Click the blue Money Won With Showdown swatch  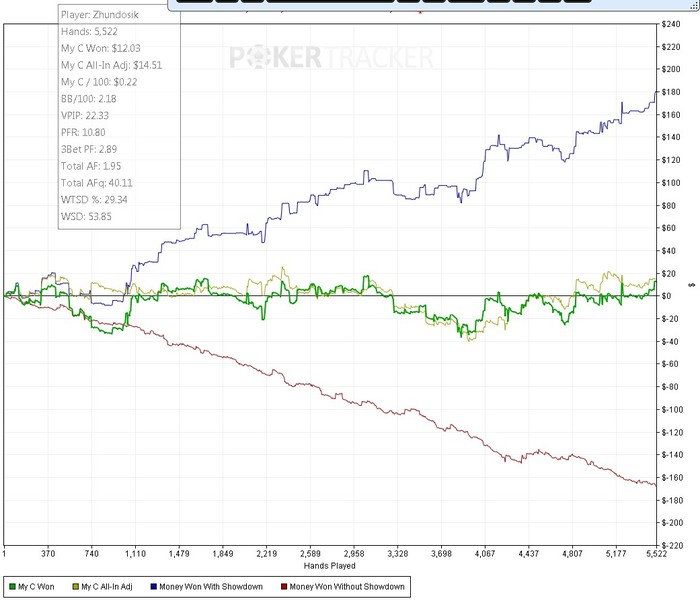tap(154, 587)
